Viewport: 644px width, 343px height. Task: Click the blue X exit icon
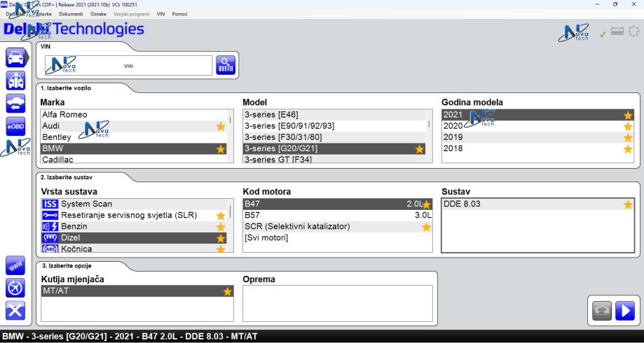pos(15,311)
